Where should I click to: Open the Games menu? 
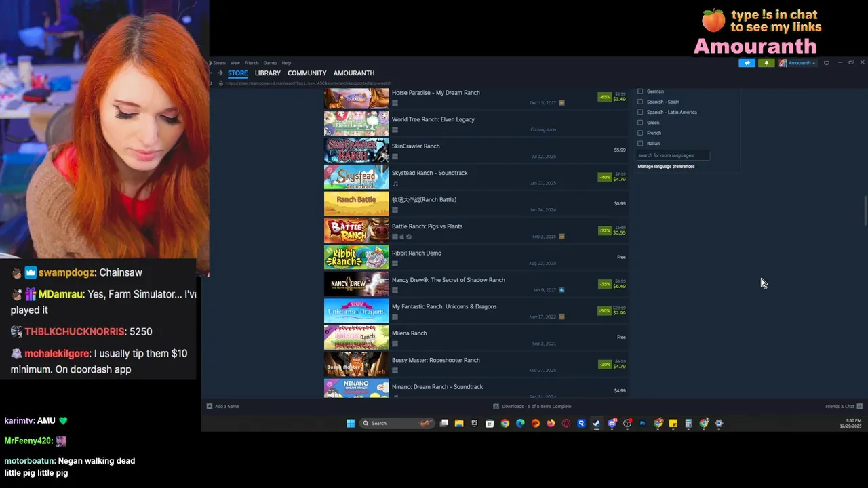coord(270,63)
